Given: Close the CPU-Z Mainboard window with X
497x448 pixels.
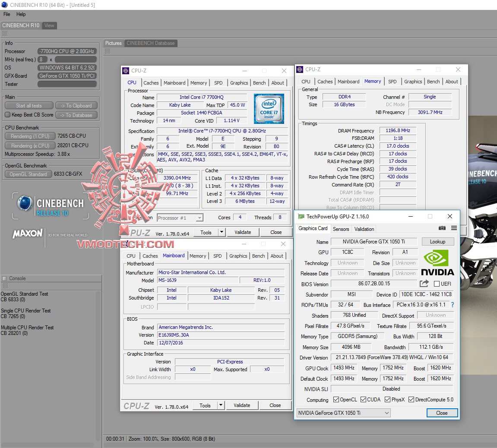Looking at the screenshot, I should pos(283,244).
